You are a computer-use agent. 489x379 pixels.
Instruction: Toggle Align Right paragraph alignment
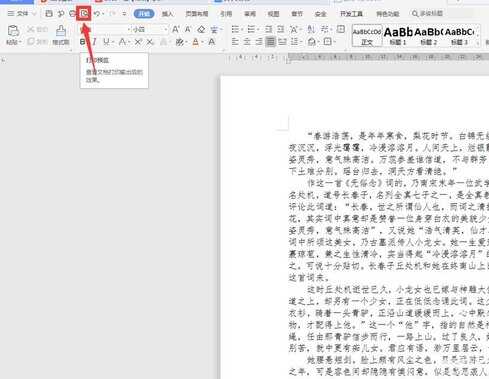point(259,42)
